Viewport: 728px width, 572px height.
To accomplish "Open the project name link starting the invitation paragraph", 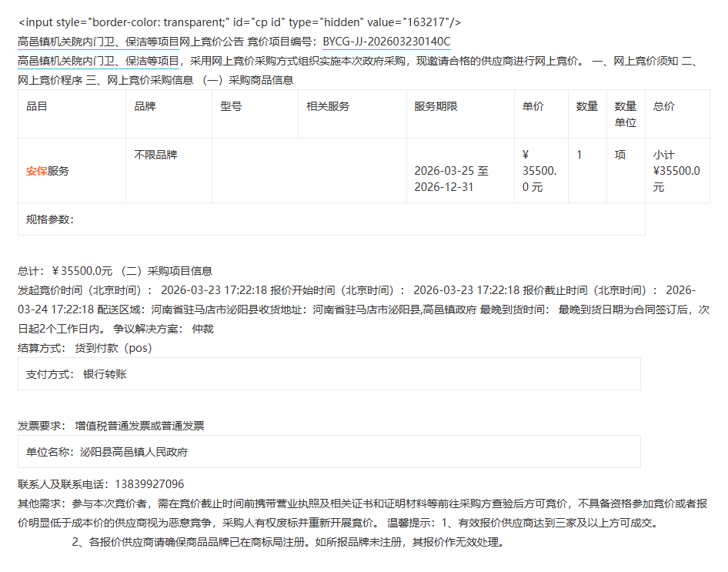I will click(x=99, y=61).
